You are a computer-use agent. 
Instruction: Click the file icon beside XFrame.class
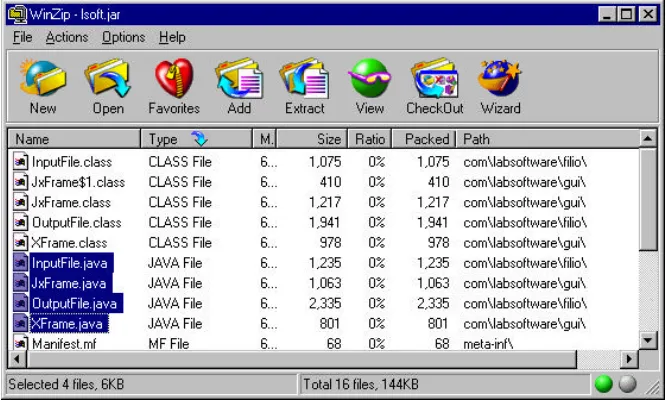coord(20,242)
